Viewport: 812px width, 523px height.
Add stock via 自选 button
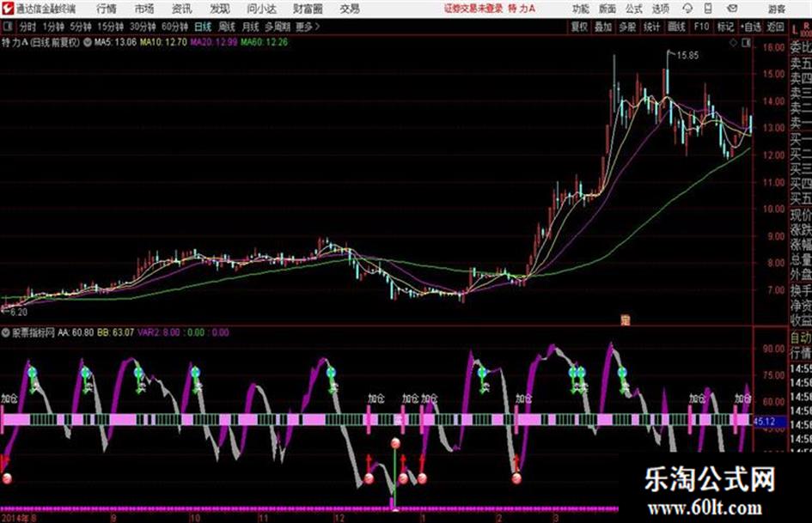pos(751,27)
